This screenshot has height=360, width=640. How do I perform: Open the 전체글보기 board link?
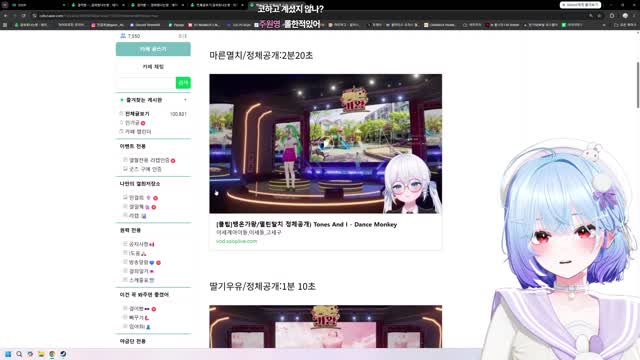[x=137, y=114]
